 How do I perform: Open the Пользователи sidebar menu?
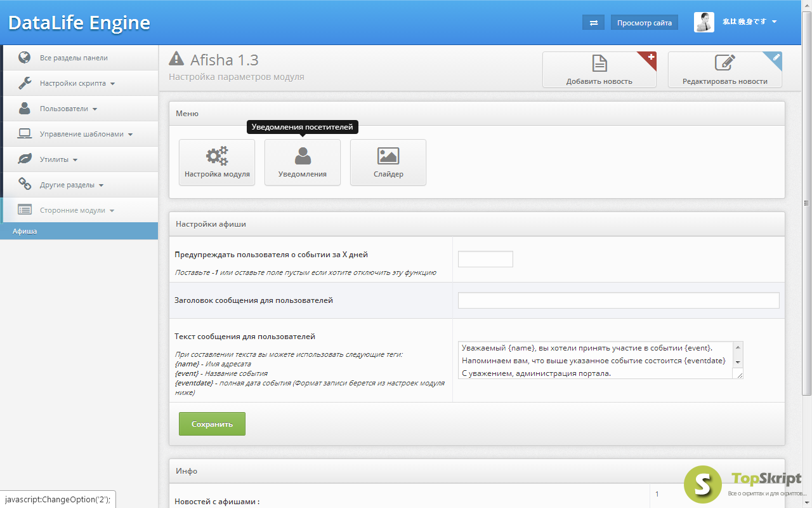coord(80,108)
